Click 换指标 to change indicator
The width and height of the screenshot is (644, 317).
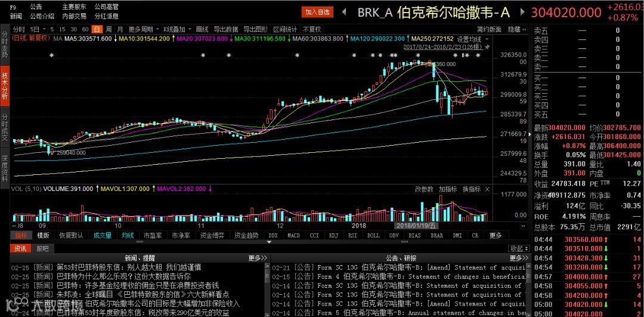coord(472,189)
